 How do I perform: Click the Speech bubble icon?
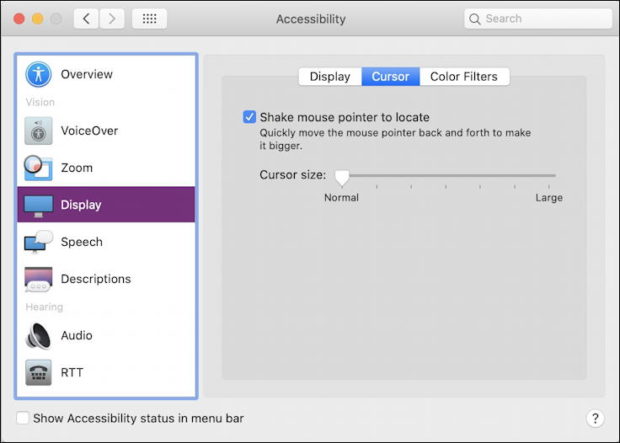click(x=38, y=242)
